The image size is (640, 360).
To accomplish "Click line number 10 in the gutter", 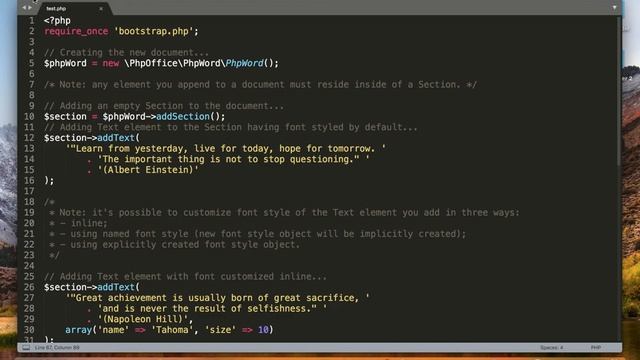I will pyautogui.click(x=29, y=116).
